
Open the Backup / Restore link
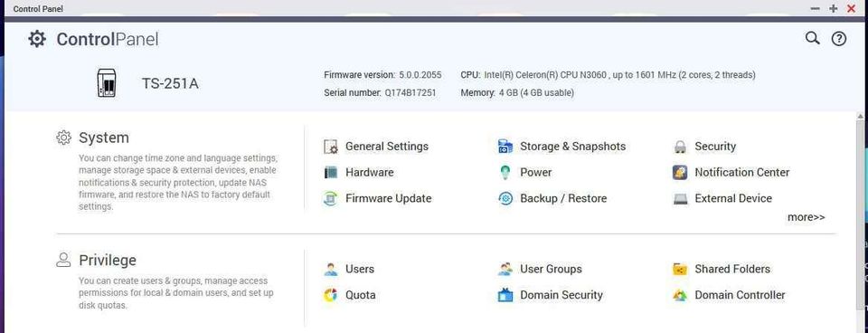click(563, 198)
